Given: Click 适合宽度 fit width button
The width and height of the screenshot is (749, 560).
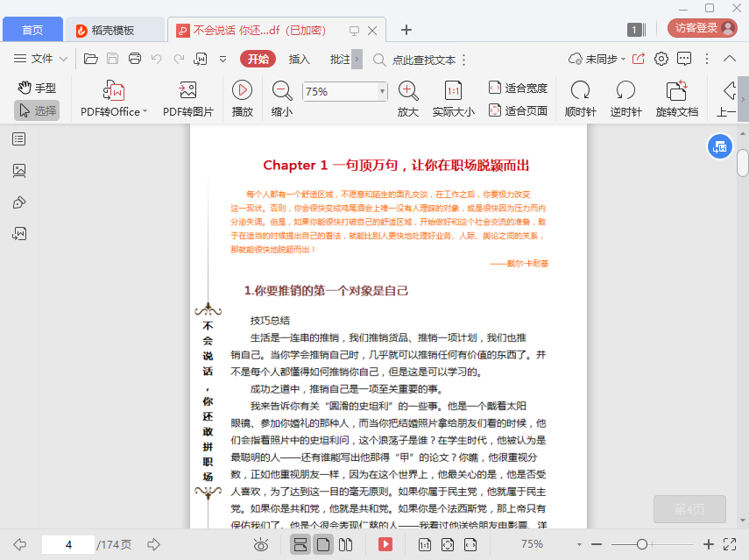Looking at the screenshot, I should click(x=518, y=88).
